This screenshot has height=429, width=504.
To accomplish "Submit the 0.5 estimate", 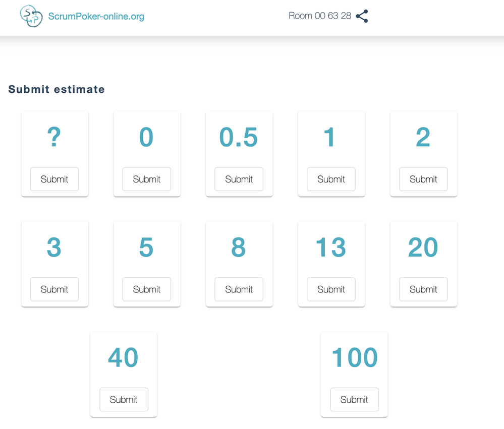I will click(x=239, y=179).
